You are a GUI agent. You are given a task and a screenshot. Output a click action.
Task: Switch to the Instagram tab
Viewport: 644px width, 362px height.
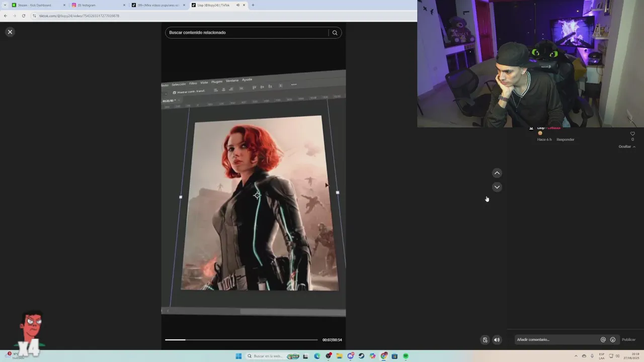(x=98, y=5)
